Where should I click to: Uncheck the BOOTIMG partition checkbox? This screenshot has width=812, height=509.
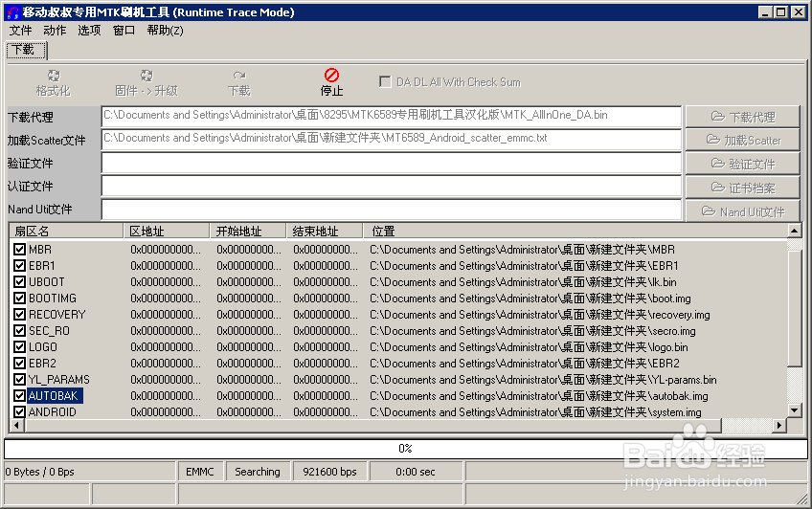coord(20,298)
